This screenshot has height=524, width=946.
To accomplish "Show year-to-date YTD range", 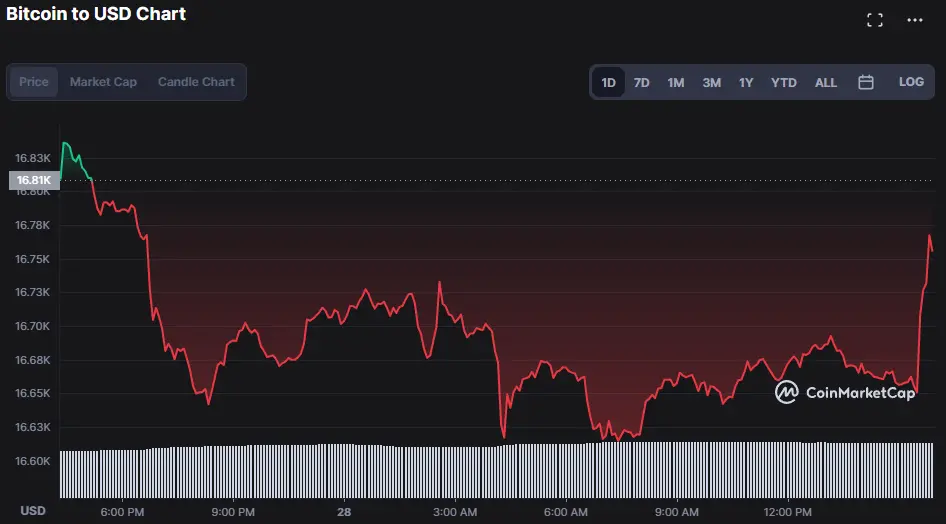I will pyautogui.click(x=784, y=82).
